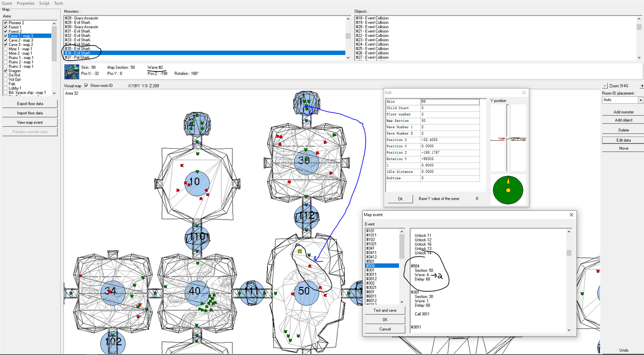The image size is (644, 355).
Task: Open the Script menu
Action: pos(44,3)
